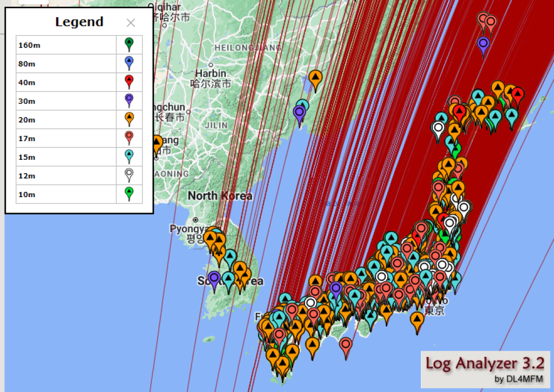Image resolution: width=554 pixels, height=392 pixels.
Task: Close the Legend panel
Action: coord(130,23)
